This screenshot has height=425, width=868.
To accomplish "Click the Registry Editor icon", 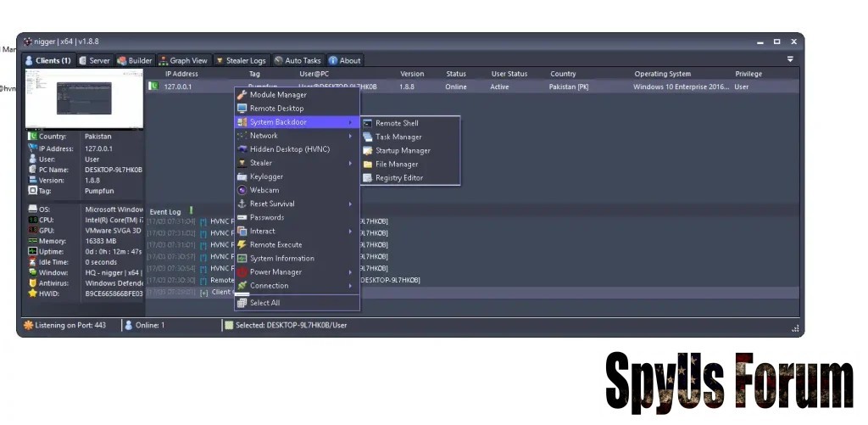I will point(368,178).
